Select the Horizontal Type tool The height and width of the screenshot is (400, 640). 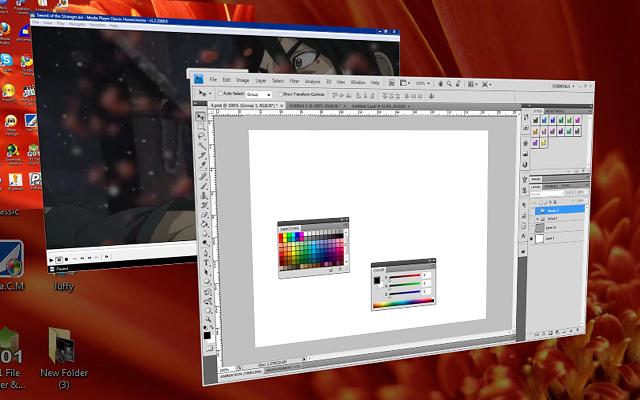[x=206, y=262]
